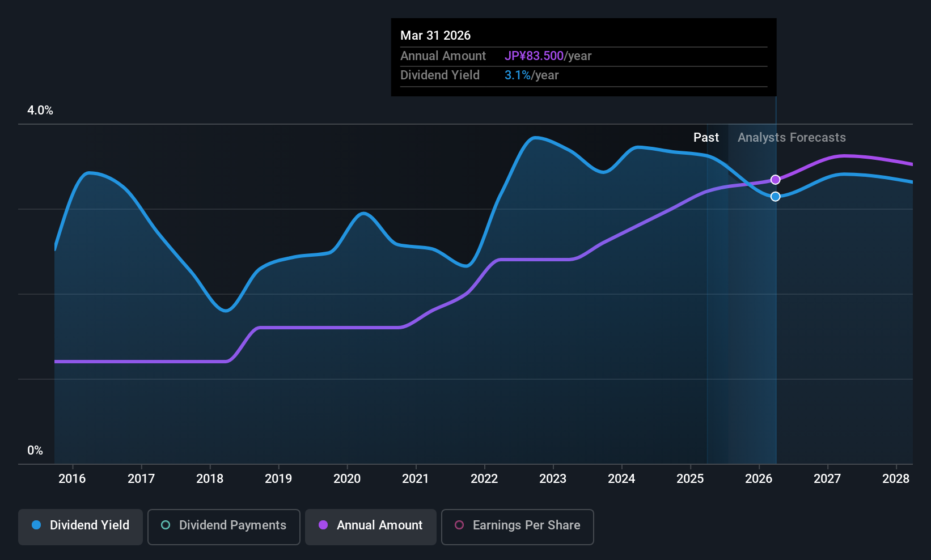Show the Earnings Per Share series
931x560 pixels.
click(517, 527)
